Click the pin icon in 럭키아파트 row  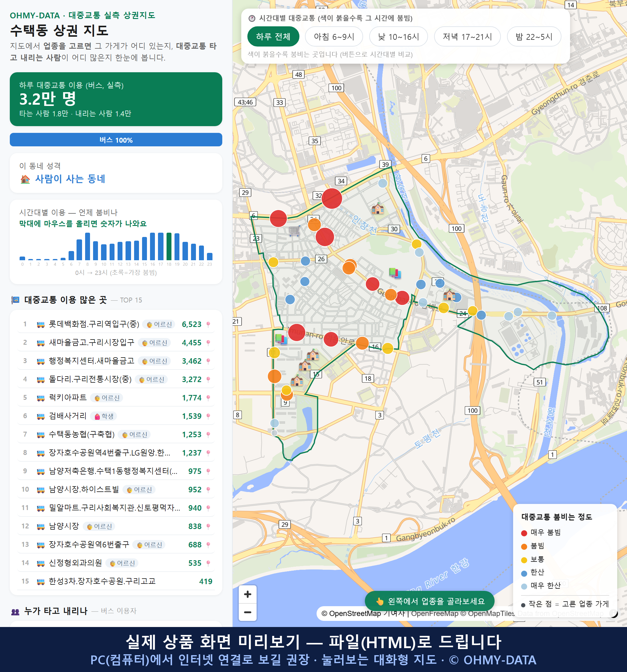[208, 397]
